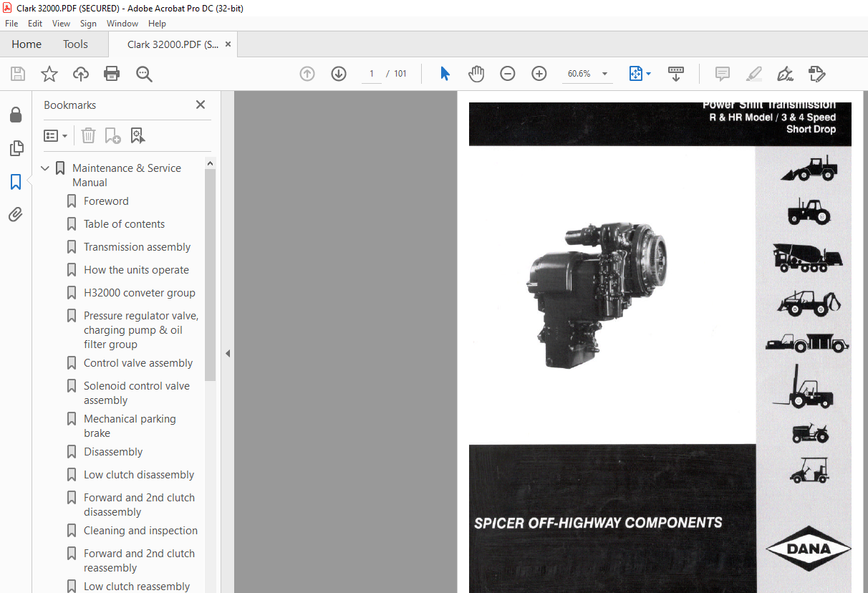Viewport: 868px width, 593px height.
Task: Open bookmarks options list dropdown
Action: (56, 135)
